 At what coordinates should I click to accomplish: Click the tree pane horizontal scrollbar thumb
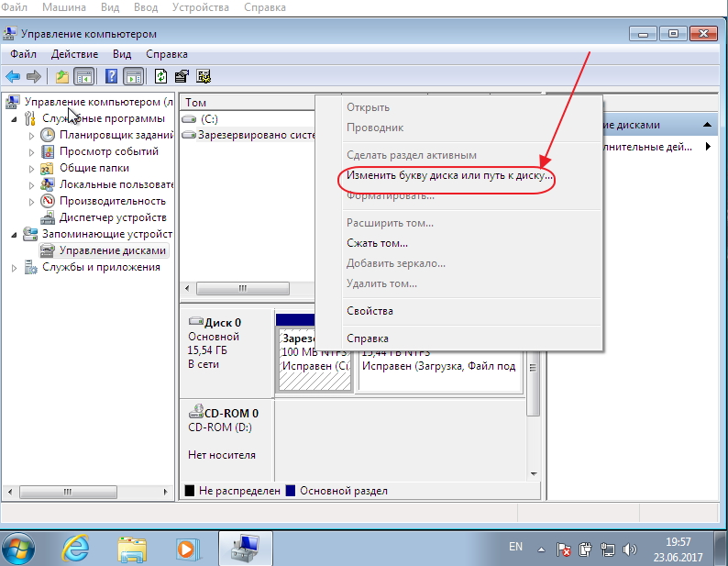[x=68, y=492]
